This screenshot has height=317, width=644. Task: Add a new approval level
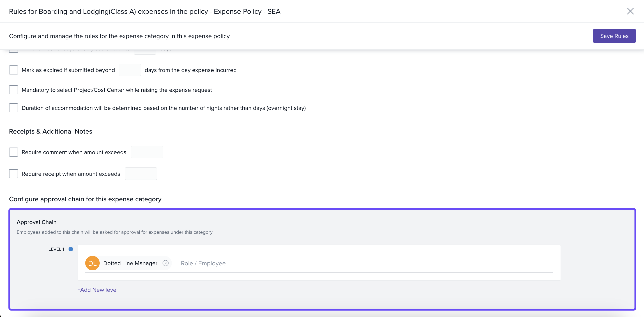[97, 290]
